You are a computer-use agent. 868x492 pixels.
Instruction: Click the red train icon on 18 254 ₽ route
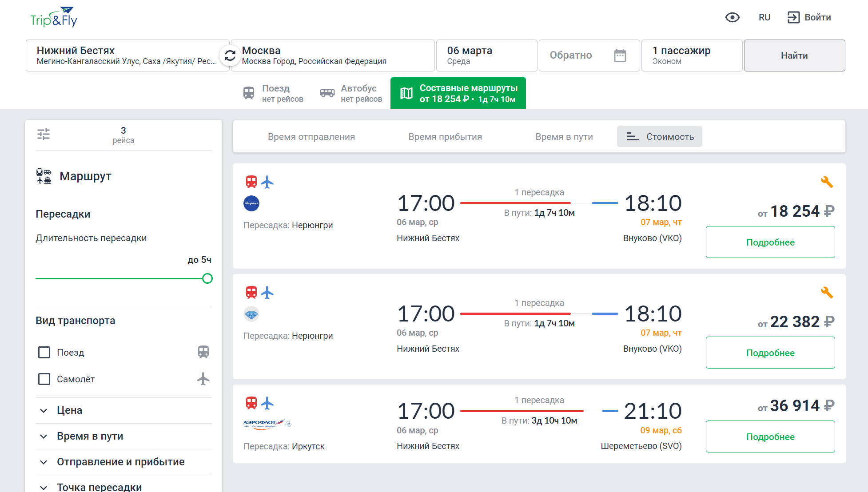251,182
